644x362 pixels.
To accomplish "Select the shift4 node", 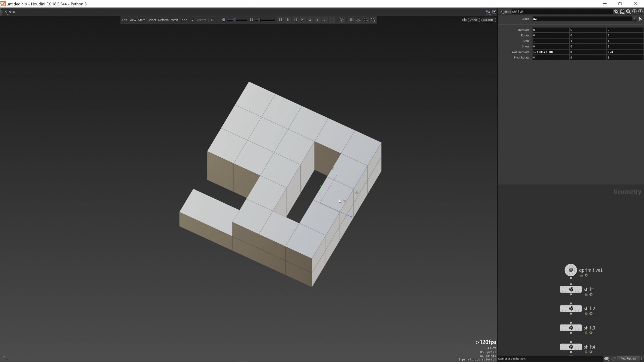I will pyautogui.click(x=571, y=347).
